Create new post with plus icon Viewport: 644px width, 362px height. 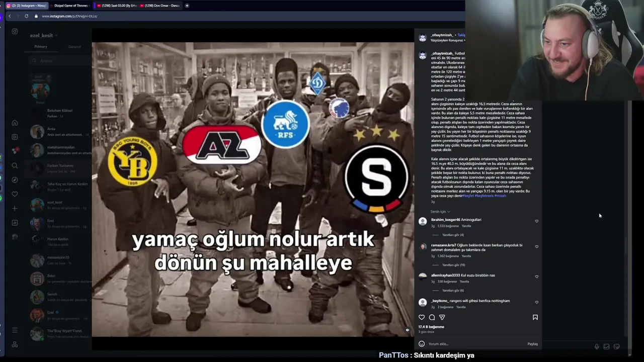(x=15, y=208)
